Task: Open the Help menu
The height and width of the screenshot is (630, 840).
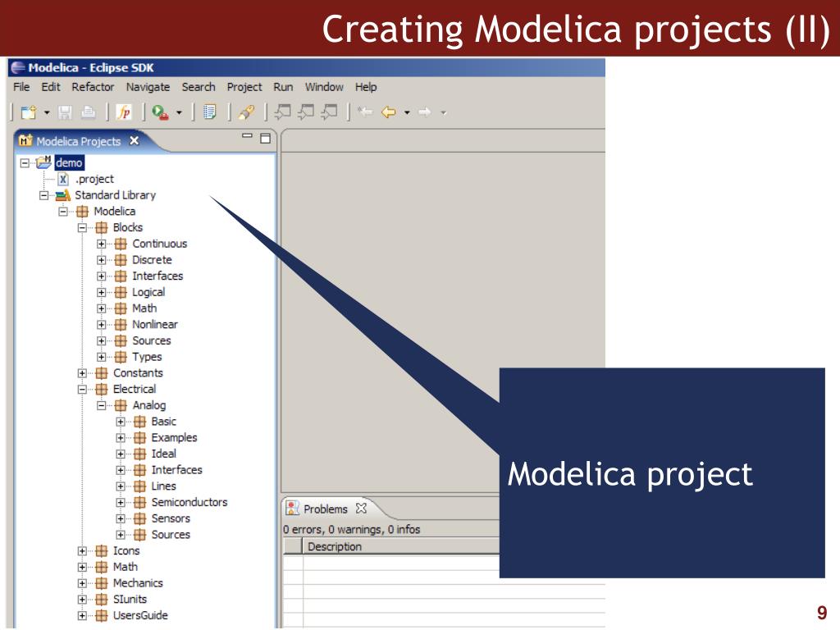Action: pyautogui.click(x=366, y=87)
